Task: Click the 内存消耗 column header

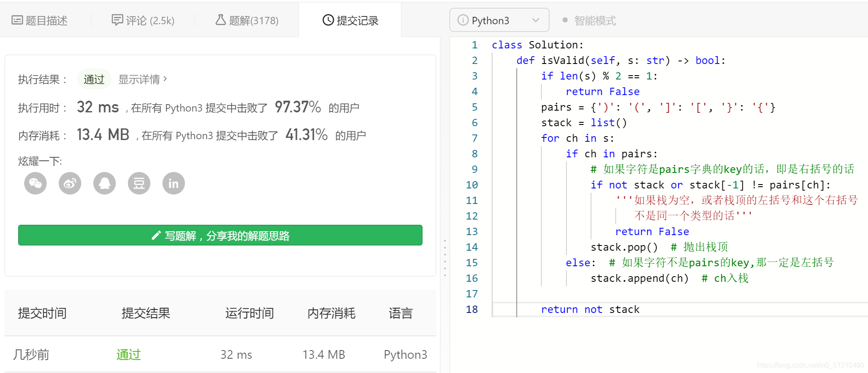Action: click(331, 313)
